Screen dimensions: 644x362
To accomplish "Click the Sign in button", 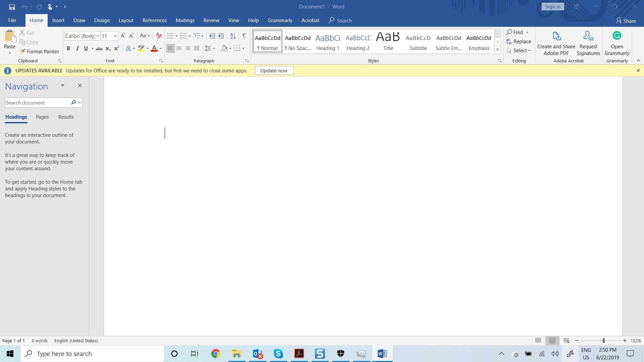I will (x=552, y=7).
